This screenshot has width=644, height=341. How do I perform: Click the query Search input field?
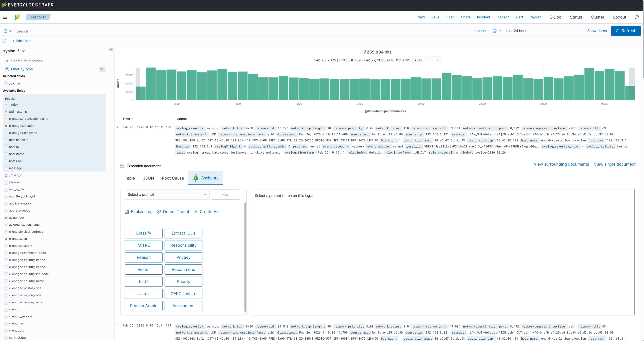(243, 31)
